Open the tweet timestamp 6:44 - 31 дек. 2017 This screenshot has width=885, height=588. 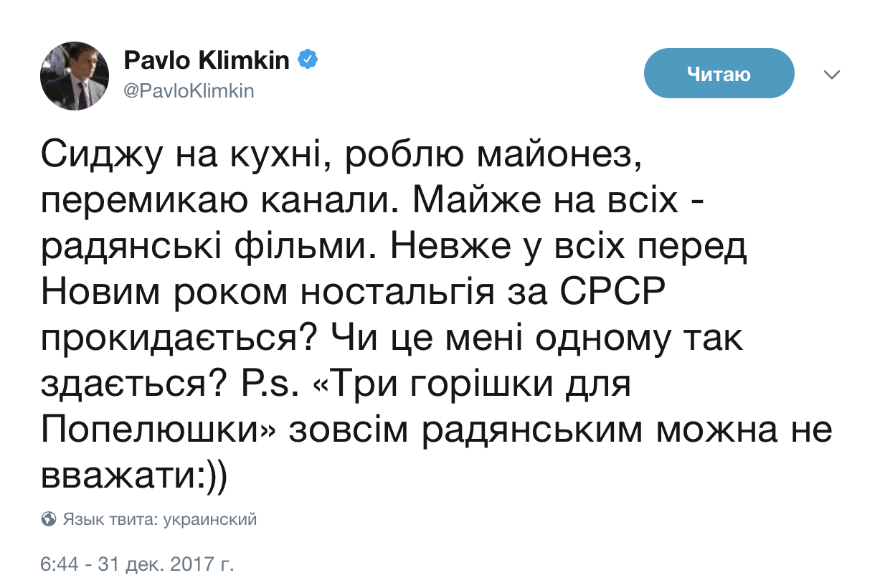[138, 564]
